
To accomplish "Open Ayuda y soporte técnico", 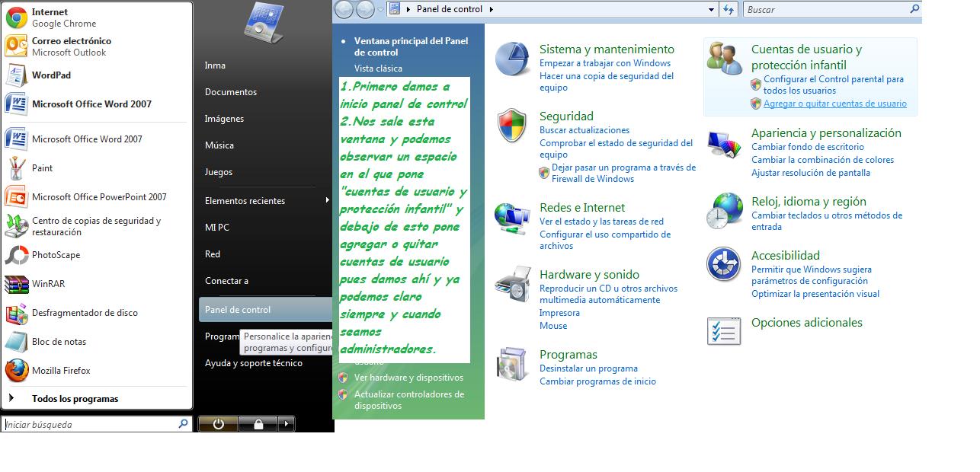I will tap(254, 363).
